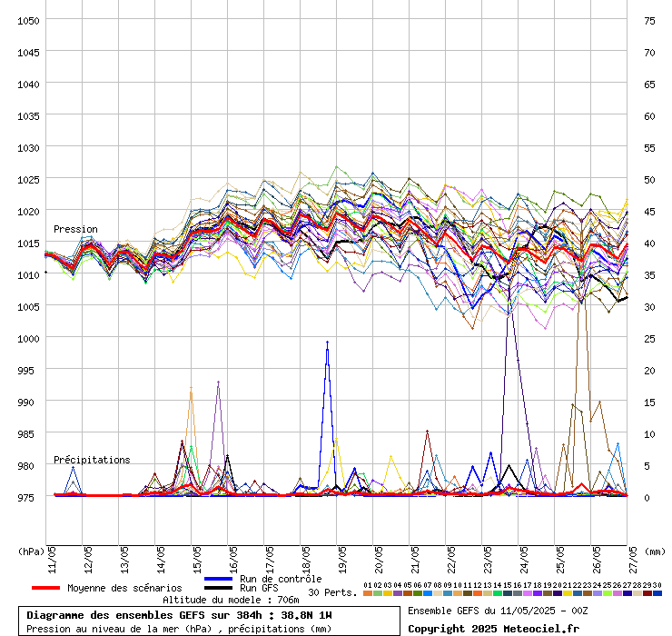Screen dimensions: 672x636
Task: Click the 14/05 date label on x-axis
Action: pyautogui.click(x=161, y=560)
